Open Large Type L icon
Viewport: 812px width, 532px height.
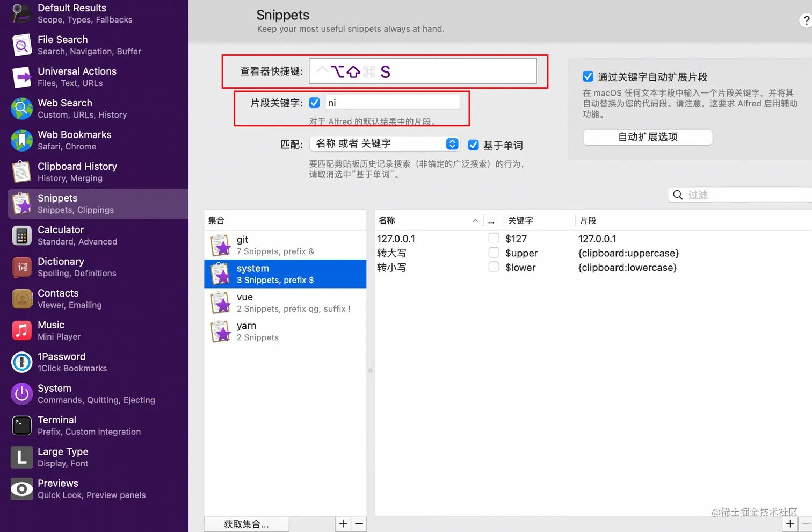pos(22,457)
